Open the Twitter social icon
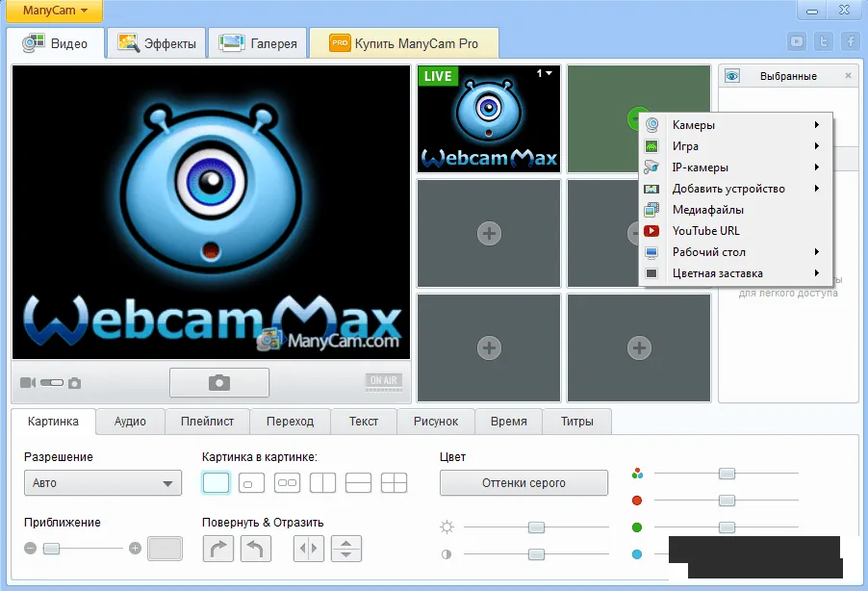The image size is (868, 591). coord(824,41)
